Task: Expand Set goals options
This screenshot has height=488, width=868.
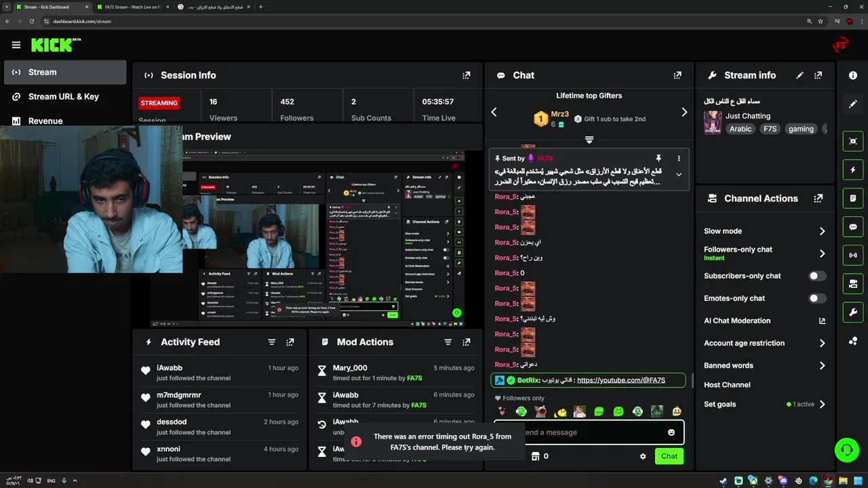Action: 822,404
